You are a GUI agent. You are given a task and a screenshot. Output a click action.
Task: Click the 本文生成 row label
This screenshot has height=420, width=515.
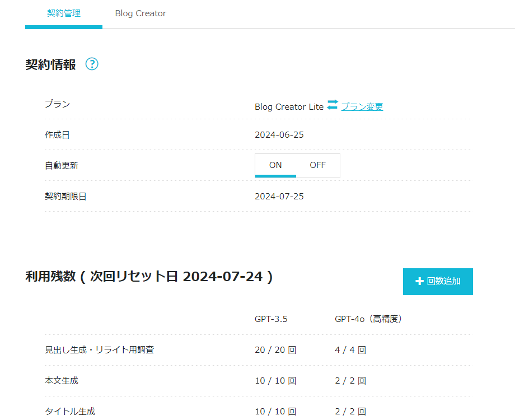point(62,381)
